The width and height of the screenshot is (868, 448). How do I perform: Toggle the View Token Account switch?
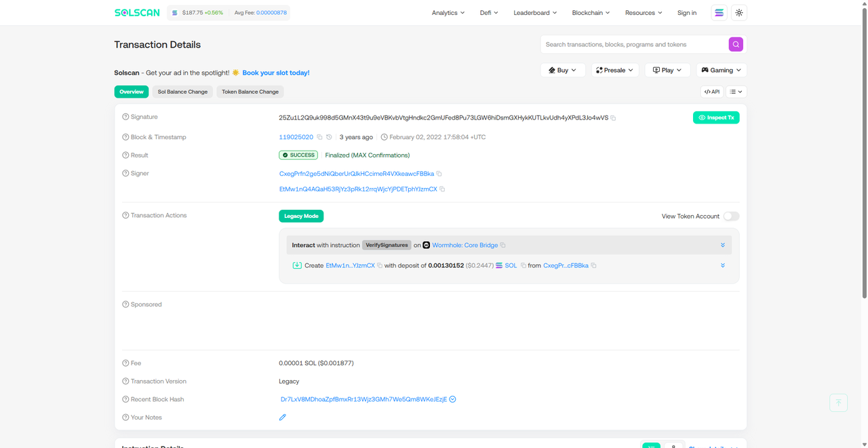(731, 217)
